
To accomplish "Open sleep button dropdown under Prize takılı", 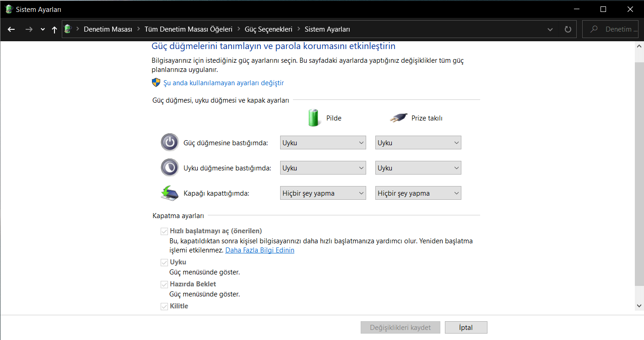I will tap(418, 168).
